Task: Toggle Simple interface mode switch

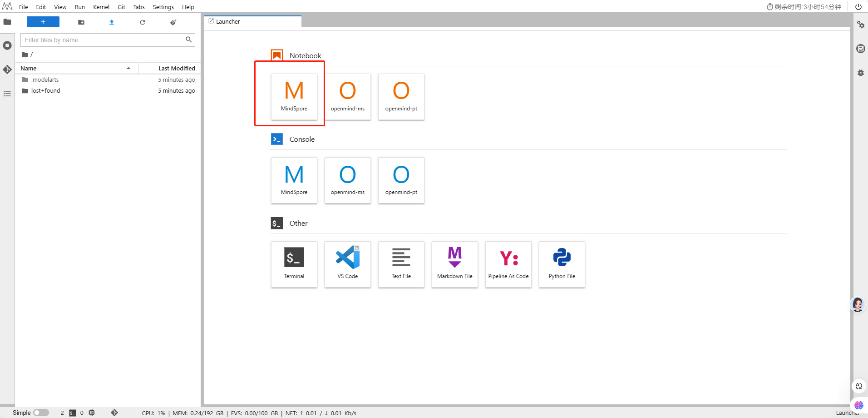Action: (x=41, y=413)
